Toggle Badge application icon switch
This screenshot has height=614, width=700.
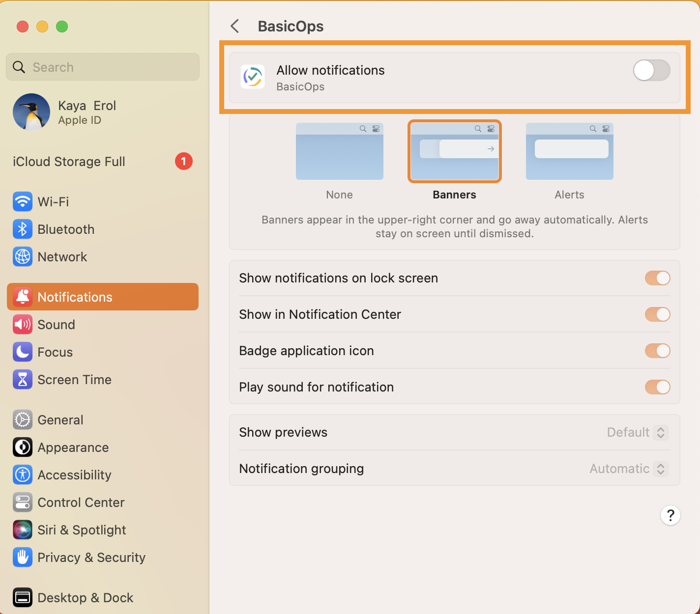click(658, 351)
